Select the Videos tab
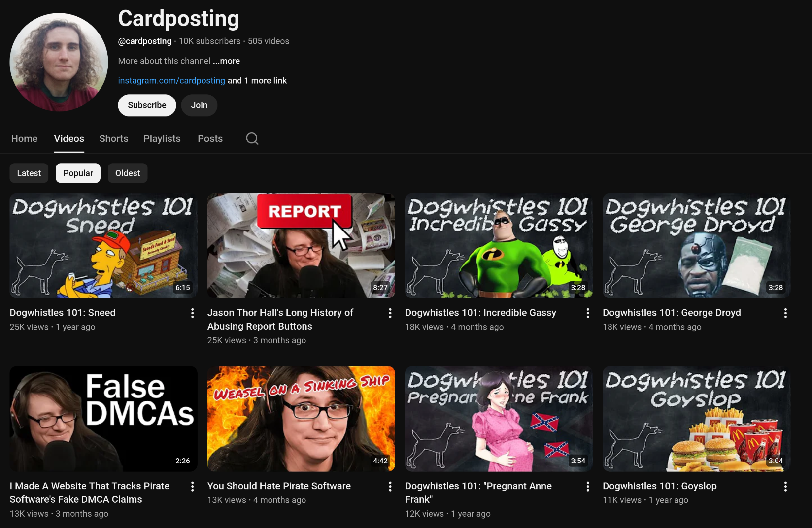Image resolution: width=812 pixels, height=528 pixels. 69,139
